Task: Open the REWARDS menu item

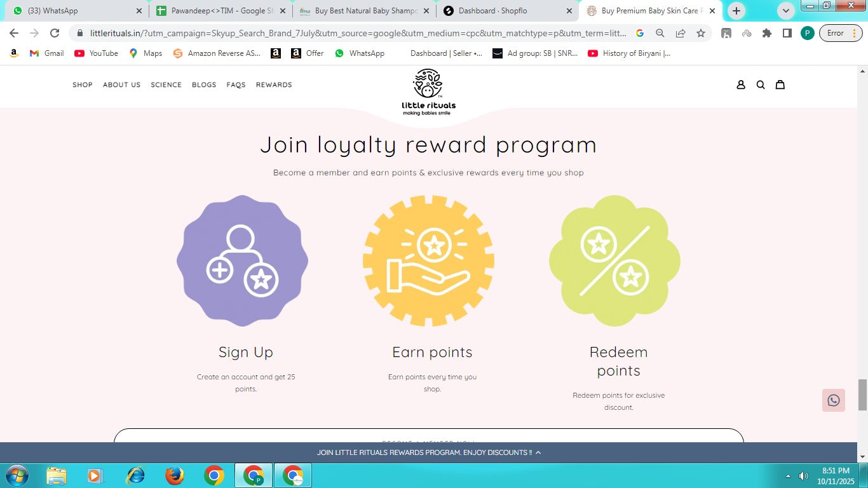Action: pyautogui.click(x=274, y=85)
